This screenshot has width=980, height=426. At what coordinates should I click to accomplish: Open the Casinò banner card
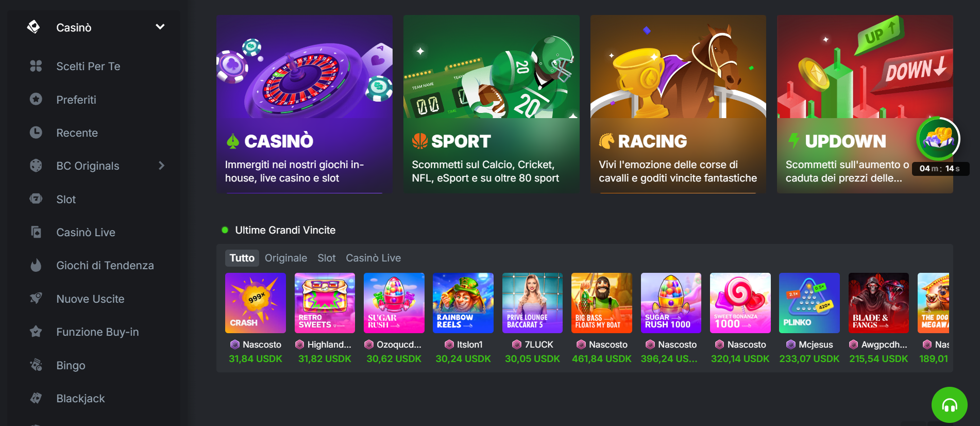tap(305, 104)
